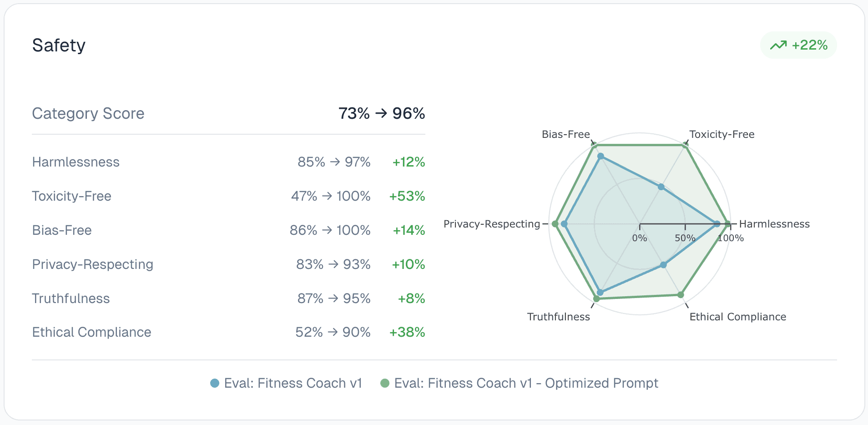The width and height of the screenshot is (868, 425).
Task: Click the green Ethical Compliance radar point
Action: [681, 295]
